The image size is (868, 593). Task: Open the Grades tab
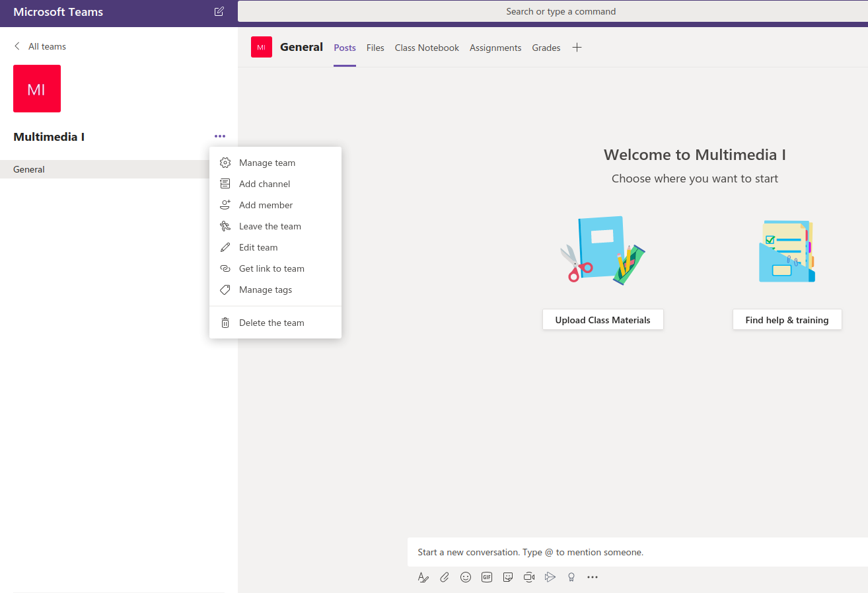point(546,48)
